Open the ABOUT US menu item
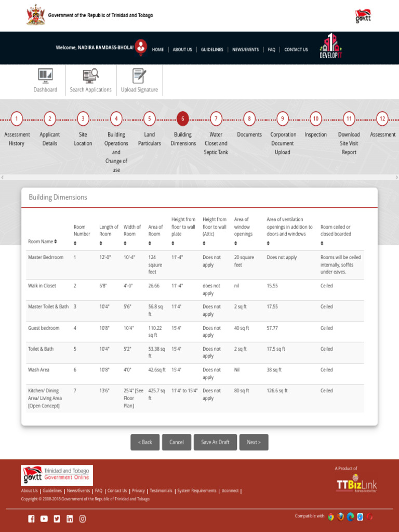 [182, 49]
